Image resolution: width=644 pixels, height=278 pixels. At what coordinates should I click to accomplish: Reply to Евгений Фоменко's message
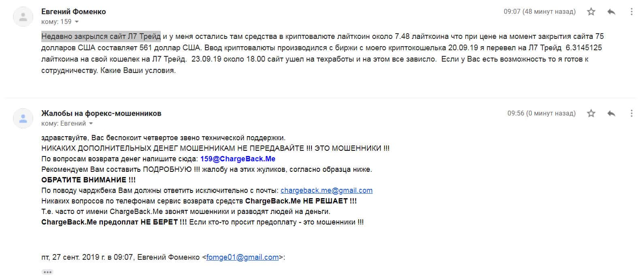pyautogui.click(x=611, y=12)
